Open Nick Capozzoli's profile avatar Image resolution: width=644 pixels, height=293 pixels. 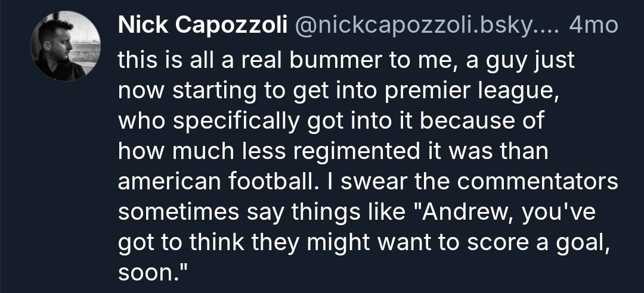click(x=66, y=46)
